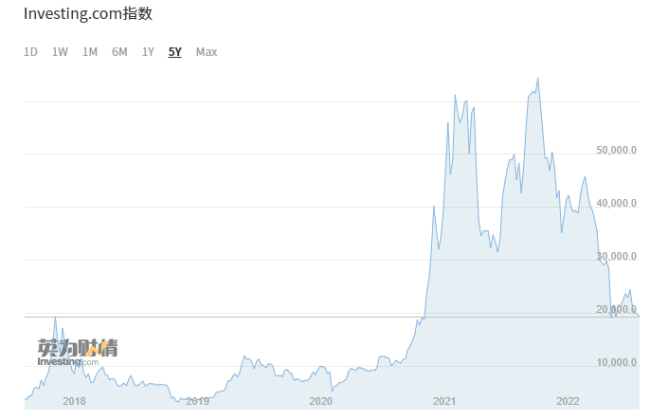Click the 2019 x-axis label
Screen dimensions: 650x419
pos(197,401)
